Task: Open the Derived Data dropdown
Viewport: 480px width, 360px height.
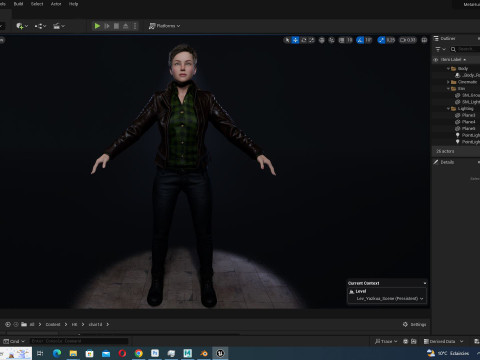Action: (x=443, y=341)
